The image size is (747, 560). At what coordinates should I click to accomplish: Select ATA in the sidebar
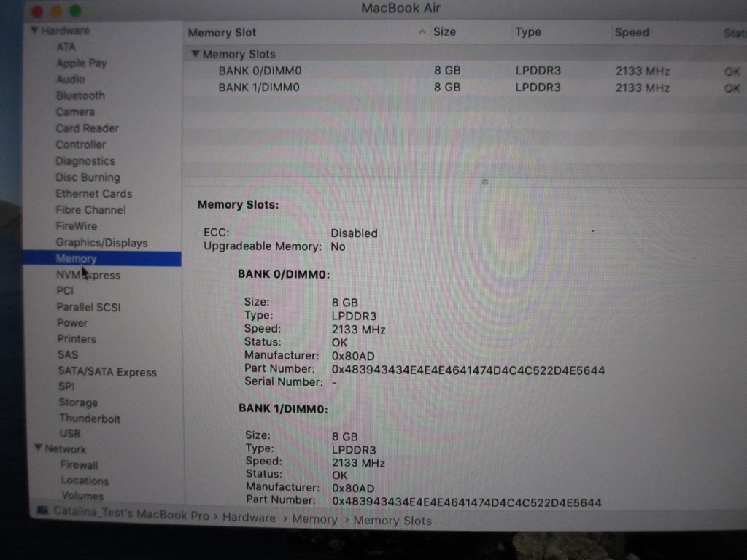(x=66, y=47)
